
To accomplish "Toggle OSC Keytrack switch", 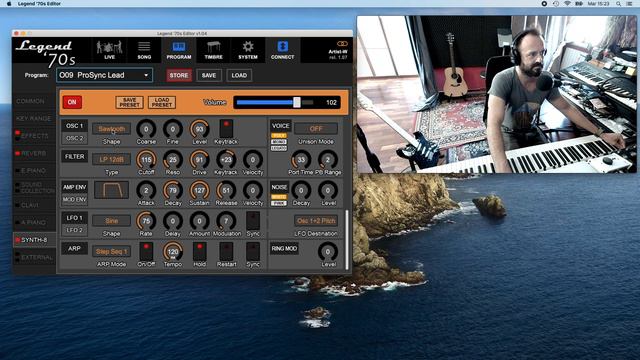I will [x=226, y=129].
